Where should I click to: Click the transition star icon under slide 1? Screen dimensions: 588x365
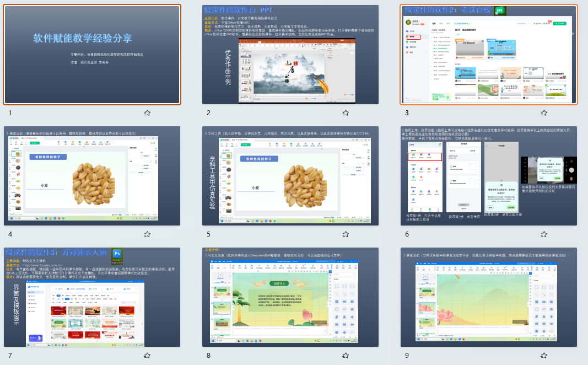click(147, 113)
